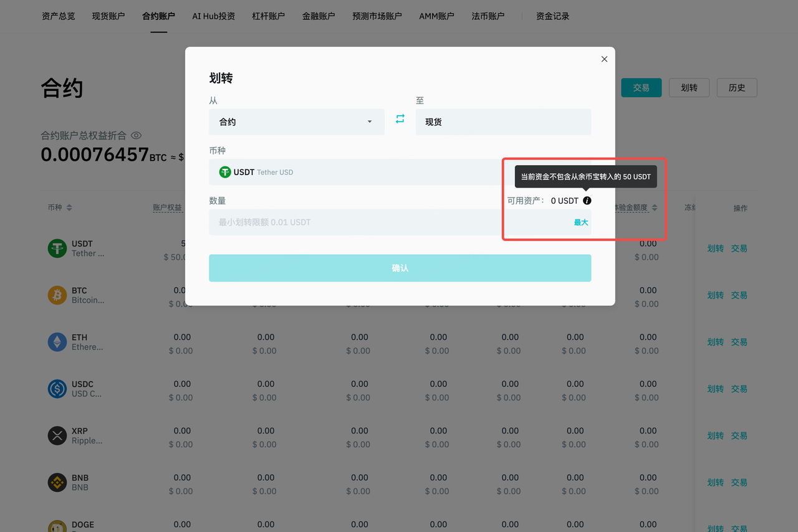The height and width of the screenshot is (532, 798).
Task: Click the BTC Bitcoin coin icon
Action: tap(57, 295)
